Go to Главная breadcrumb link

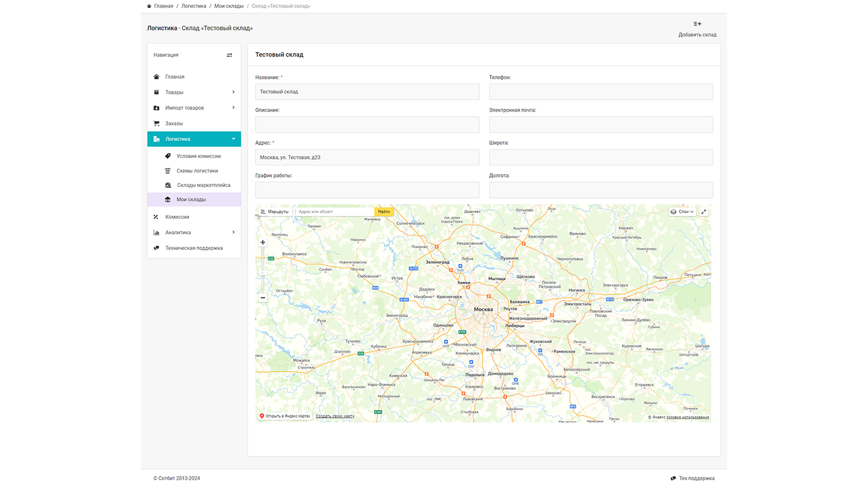164,6
